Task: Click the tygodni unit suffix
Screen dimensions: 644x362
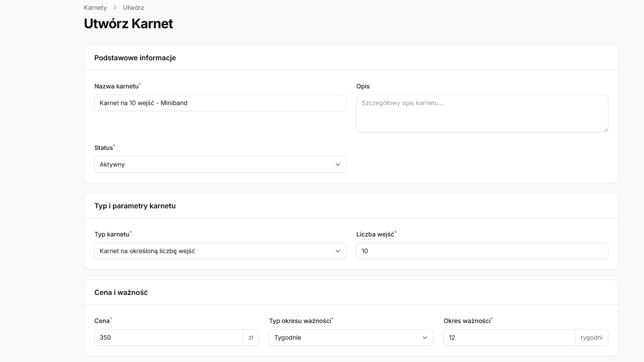Action: [591, 337]
